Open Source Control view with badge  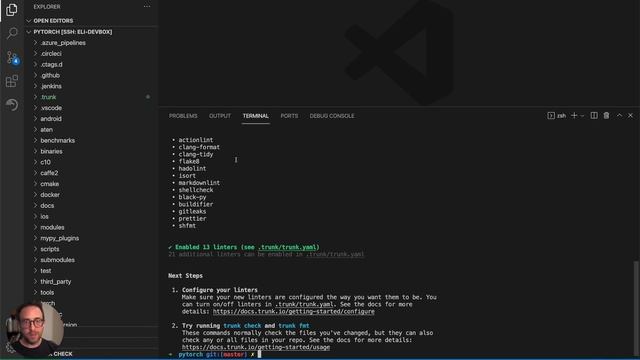pyautogui.click(x=12, y=58)
